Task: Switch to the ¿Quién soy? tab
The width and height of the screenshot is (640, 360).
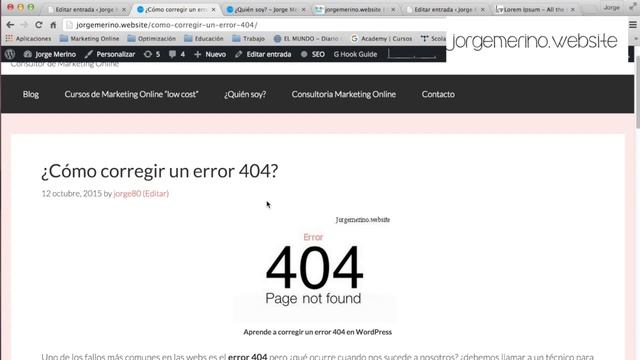Action: (x=265, y=9)
